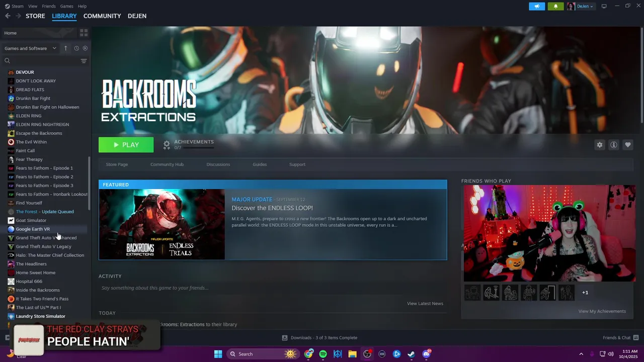Screen dimensions: 644x362
Task: Open the Endless Trials featured thumbnail
Action: pyautogui.click(x=162, y=224)
